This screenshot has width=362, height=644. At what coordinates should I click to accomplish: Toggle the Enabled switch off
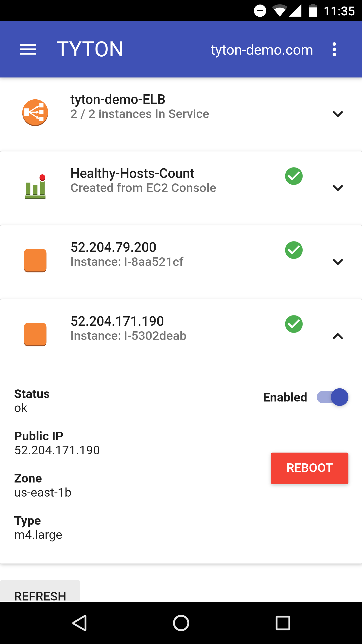(332, 397)
